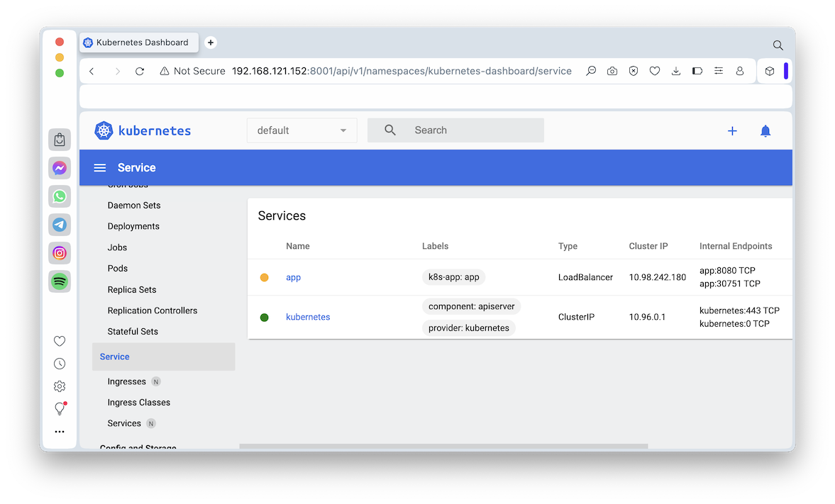Select the Kubernetes Dashboard tab
This screenshot has height=504, width=835.
point(139,43)
